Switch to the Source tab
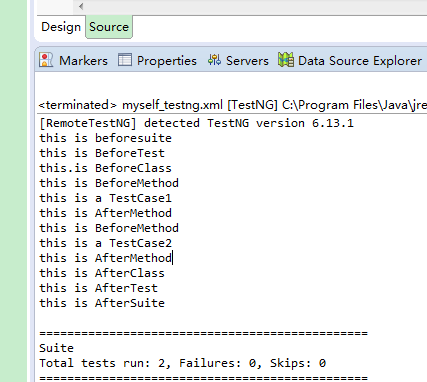427x382 pixels. [x=109, y=27]
